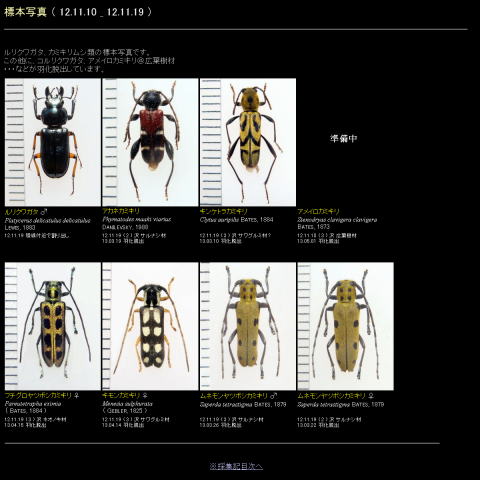Click the キンケトラカミキリ yellow name label
480x480 pixels.
click(x=223, y=211)
